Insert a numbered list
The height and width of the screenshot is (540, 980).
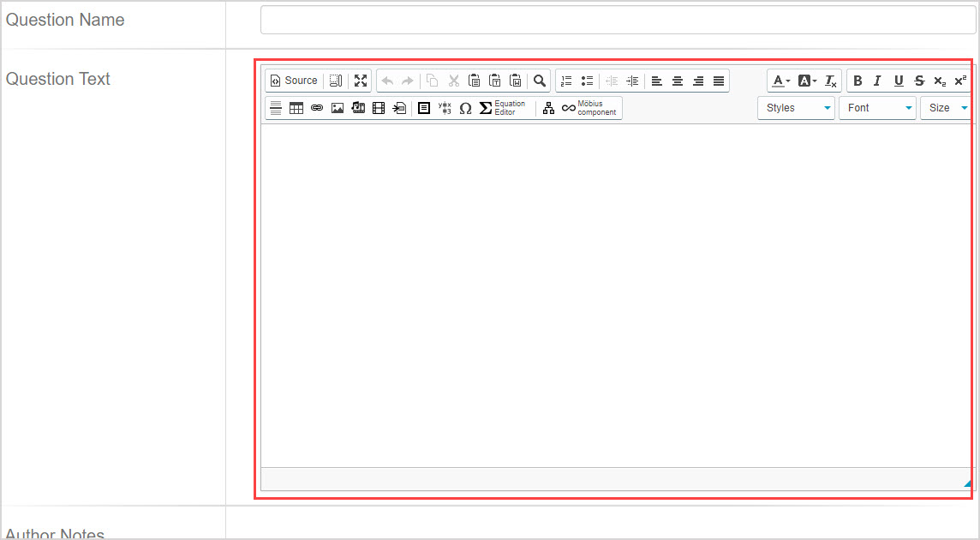(566, 81)
